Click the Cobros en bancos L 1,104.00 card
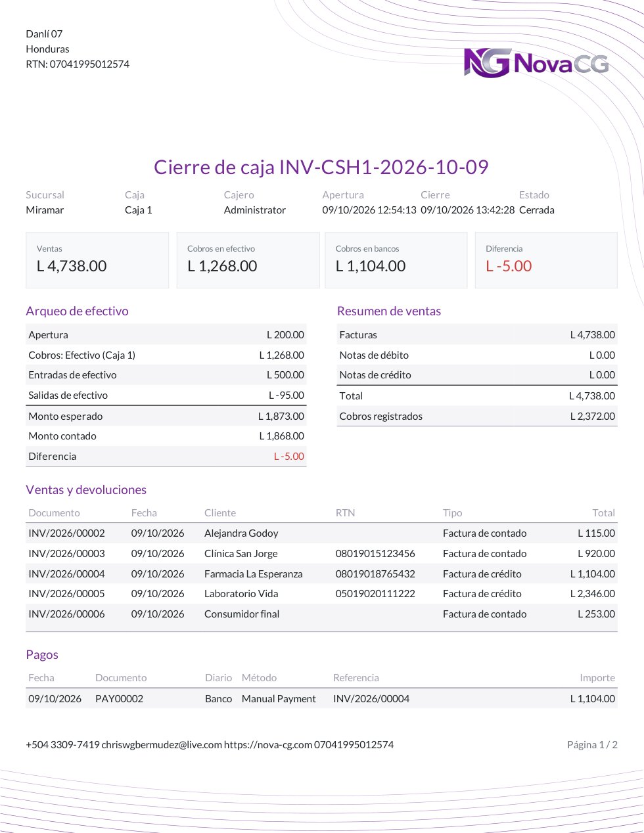 pyautogui.click(x=396, y=260)
